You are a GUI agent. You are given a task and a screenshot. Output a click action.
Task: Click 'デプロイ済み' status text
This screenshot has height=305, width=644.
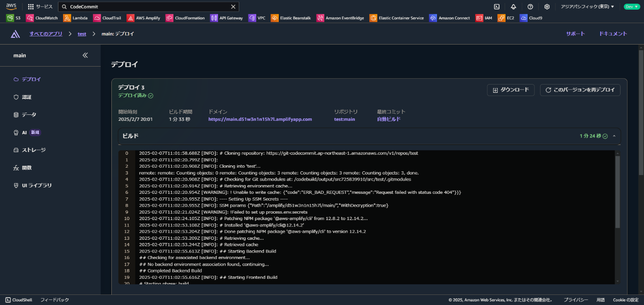pos(132,96)
